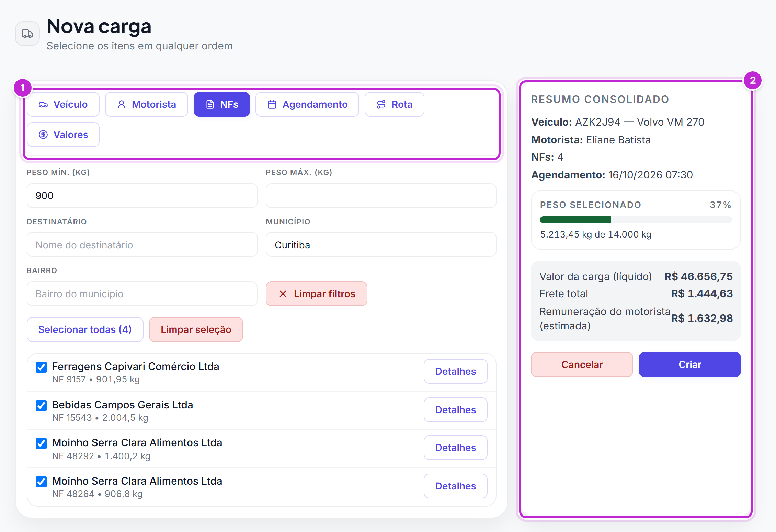The height and width of the screenshot is (532, 776).
Task: Click Limpar seleção button
Action: (196, 329)
